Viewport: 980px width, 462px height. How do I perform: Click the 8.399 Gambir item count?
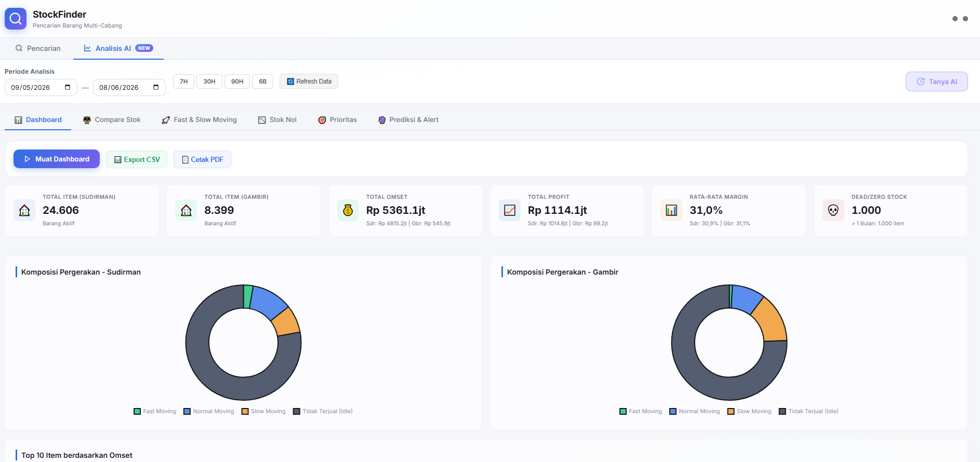pos(219,210)
